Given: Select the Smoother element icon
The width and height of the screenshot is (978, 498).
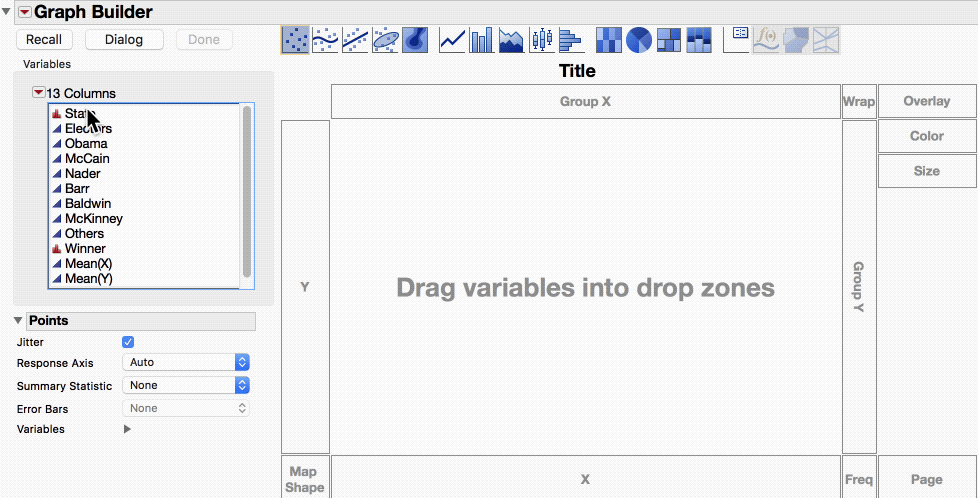Looking at the screenshot, I should pos(325,40).
